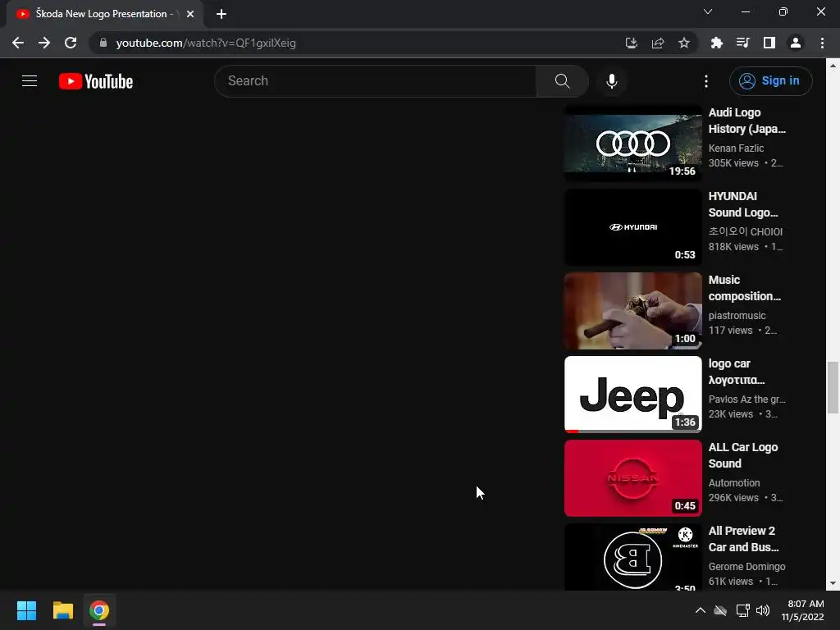The image size is (840, 630).
Task: Reload the page
Action: click(71, 43)
